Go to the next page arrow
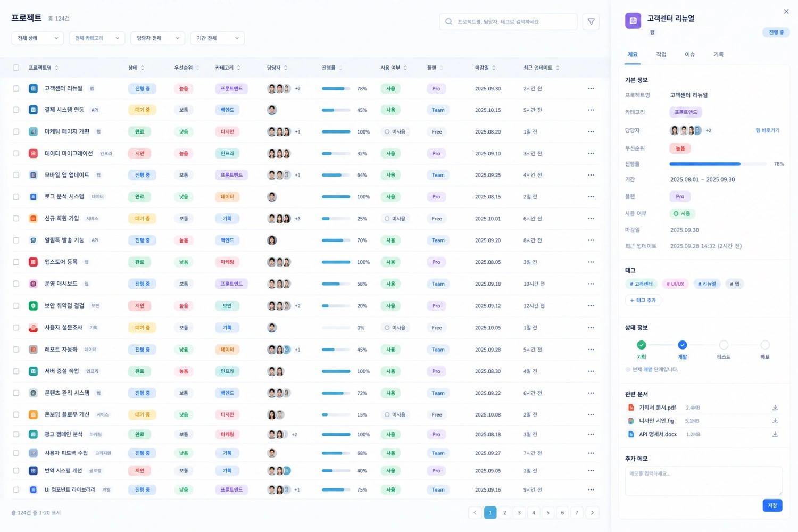 coord(592,513)
